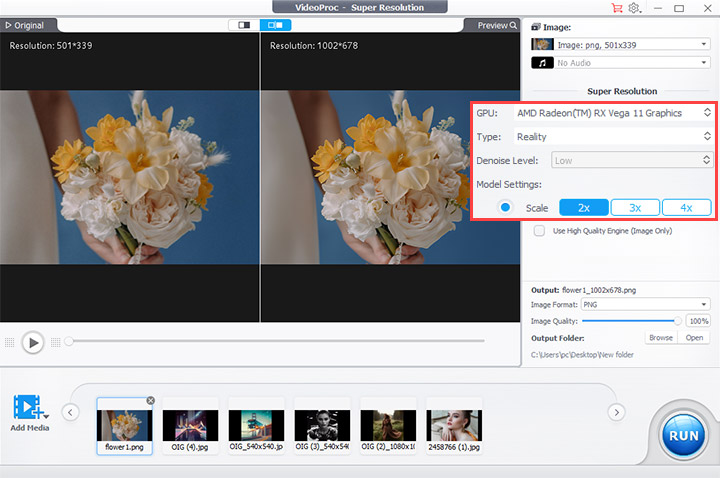Choose the 3x scale option
The width and height of the screenshot is (720, 478).
tap(635, 208)
